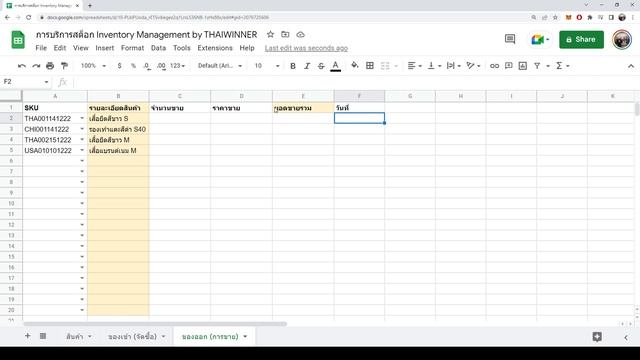Image resolution: width=640 pixels, height=360 pixels.
Task: Open the View menu
Action: pyautogui.click(x=81, y=48)
